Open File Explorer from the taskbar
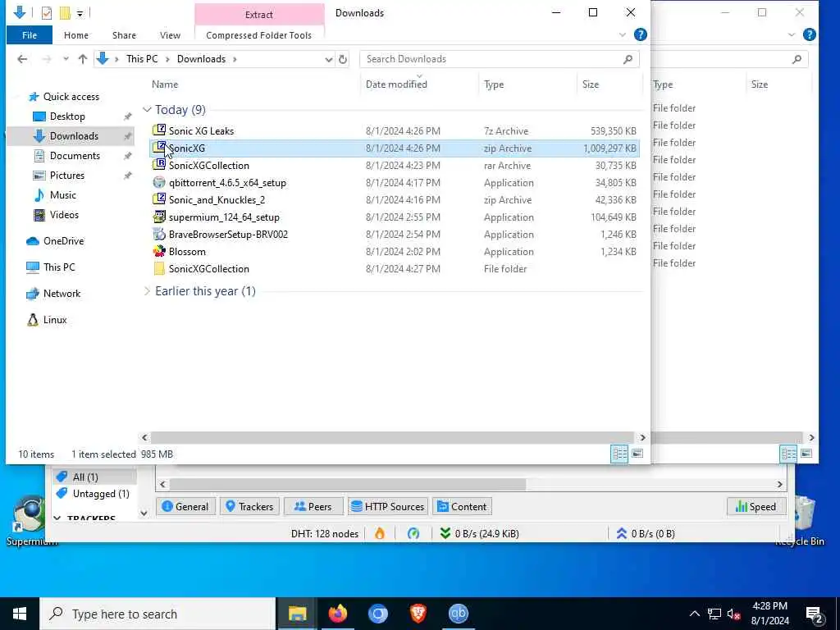This screenshot has height=630, width=840. pyautogui.click(x=297, y=614)
